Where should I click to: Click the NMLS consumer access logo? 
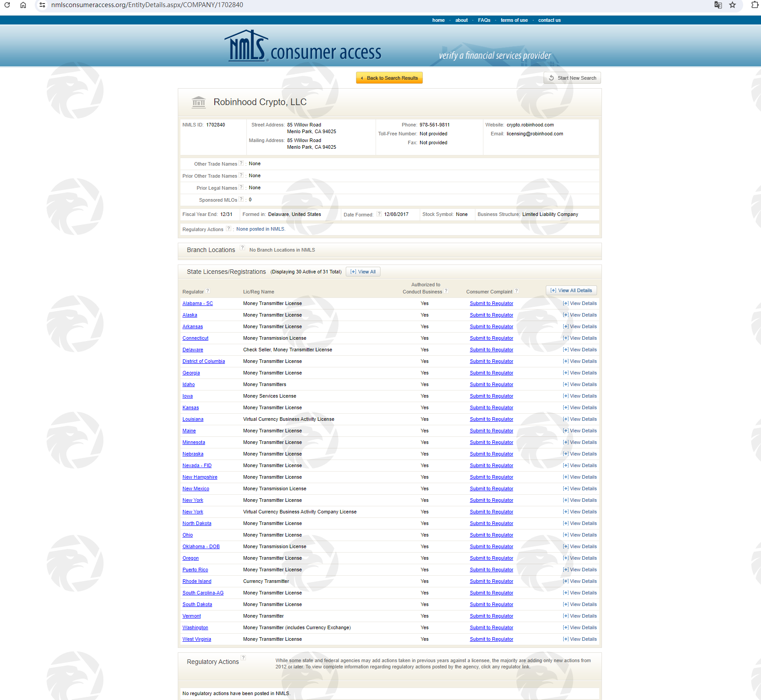303,46
